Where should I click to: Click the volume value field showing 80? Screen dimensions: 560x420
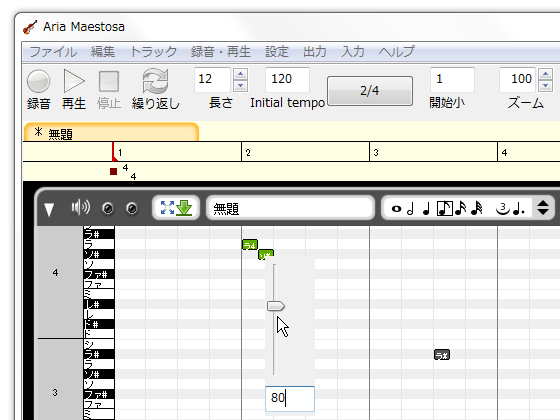click(x=290, y=399)
